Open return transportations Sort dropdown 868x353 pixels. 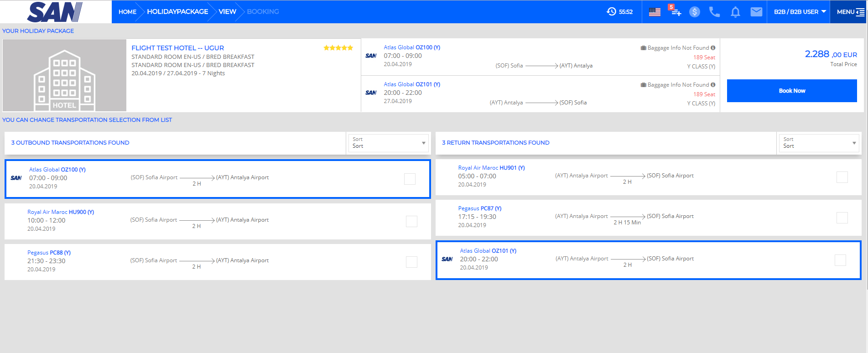click(819, 143)
